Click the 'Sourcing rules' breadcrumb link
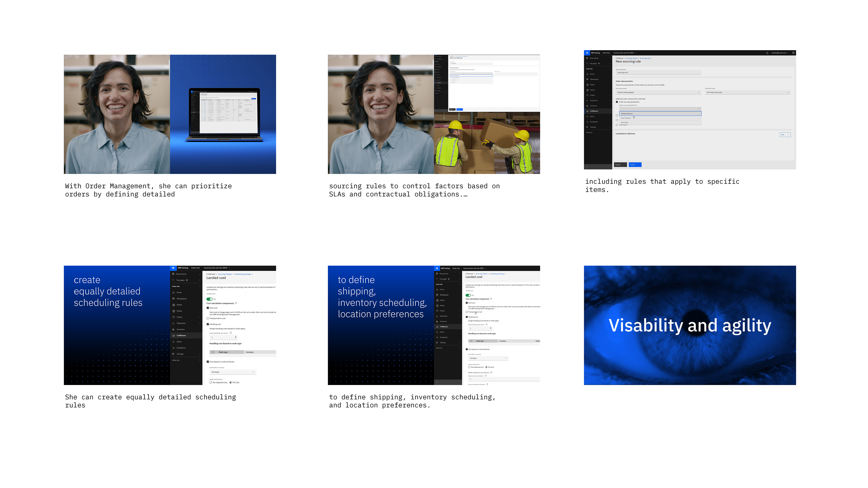868x488 pixels. [645, 58]
